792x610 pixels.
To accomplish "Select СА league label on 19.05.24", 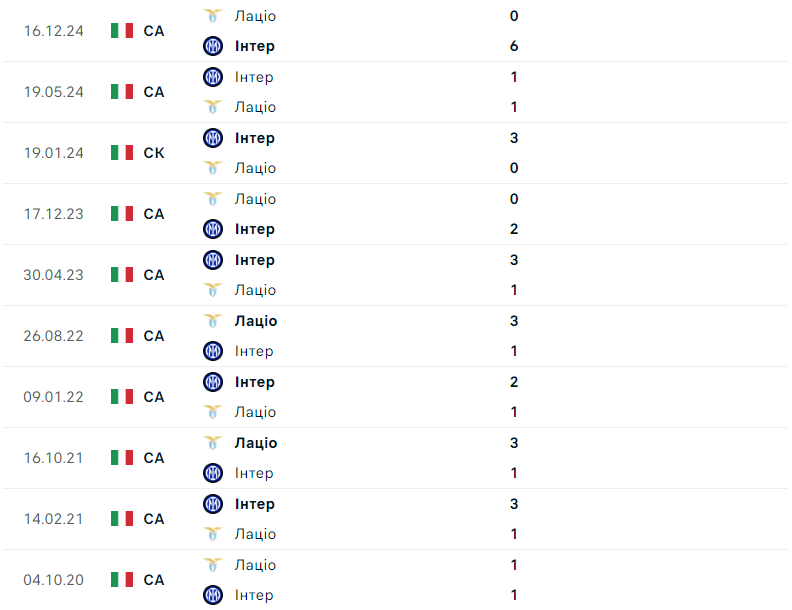I will tap(154, 92).
